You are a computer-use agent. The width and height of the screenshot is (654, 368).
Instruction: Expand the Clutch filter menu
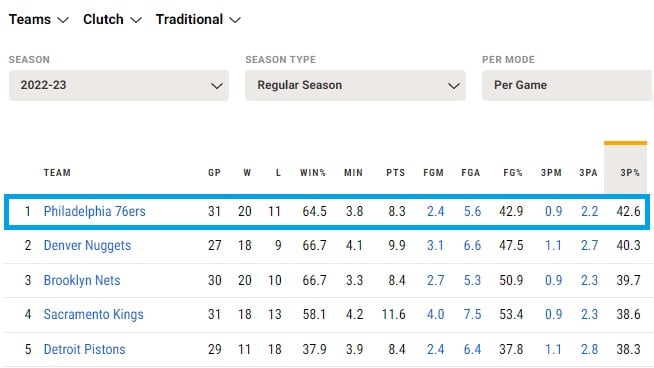112,19
